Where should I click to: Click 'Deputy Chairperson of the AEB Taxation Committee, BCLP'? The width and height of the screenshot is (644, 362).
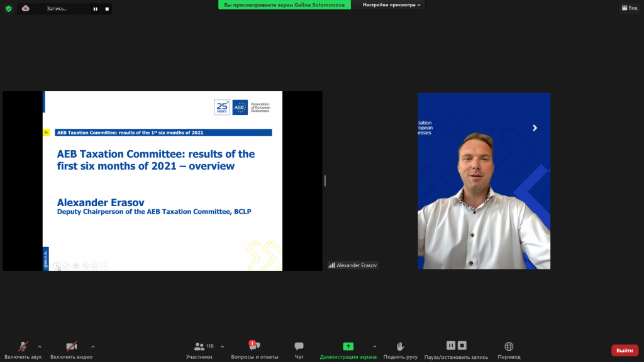coord(154,212)
